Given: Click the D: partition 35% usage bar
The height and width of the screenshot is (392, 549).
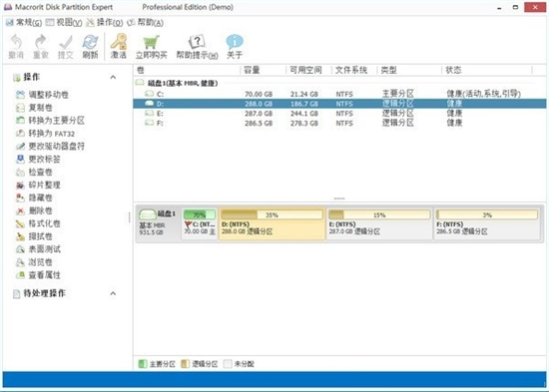Looking at the screenshot, I should [272, 214].
